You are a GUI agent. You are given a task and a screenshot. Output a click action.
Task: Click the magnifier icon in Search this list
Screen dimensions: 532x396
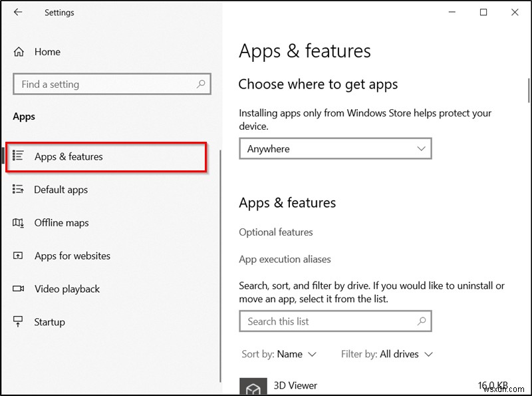point(422,321)
